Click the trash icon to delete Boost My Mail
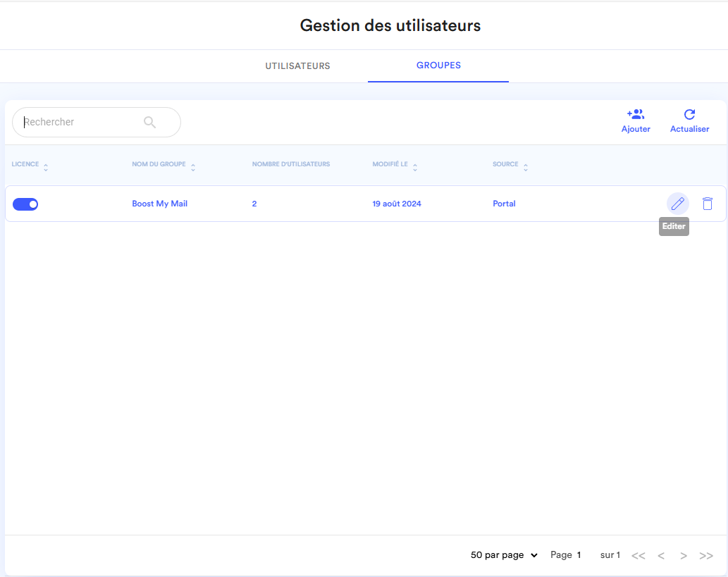Image resolution: width=728 pixels, height=577 pixels. [708, 204]
